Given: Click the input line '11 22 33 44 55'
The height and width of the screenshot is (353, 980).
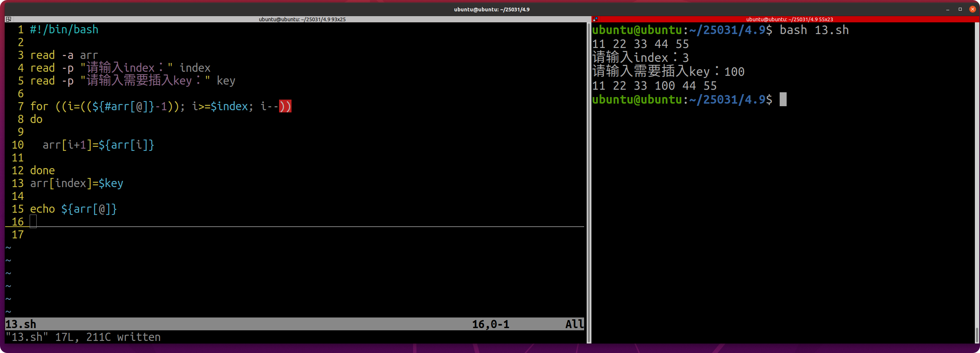Looking at the screenshot, I should (x=640, y=44).
